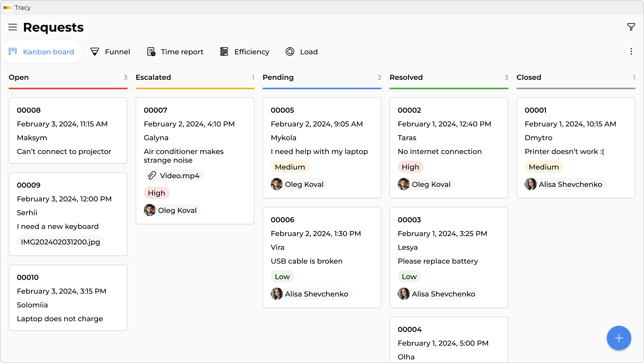Image resolution: width=644 pixels, height=363 pixels.
Task: Open request card 00010 Laptop does not charge
Action: [68, 298]
